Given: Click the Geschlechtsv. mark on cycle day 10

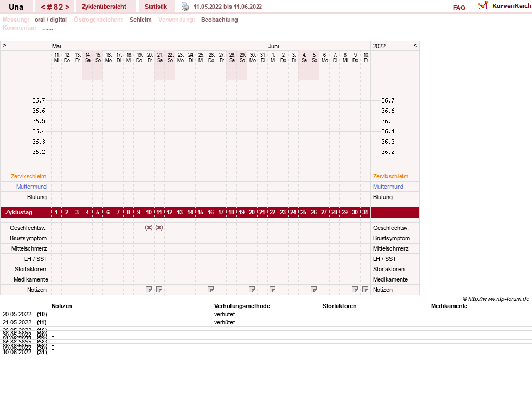Looking at the screenshot, I should pos(149,228).
